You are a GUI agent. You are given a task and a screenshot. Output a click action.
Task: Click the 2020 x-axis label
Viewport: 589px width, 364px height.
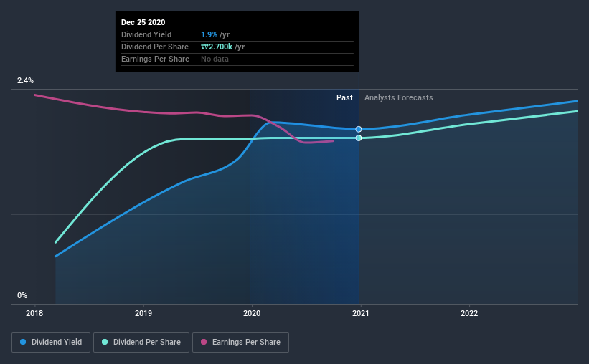(252, 313)
